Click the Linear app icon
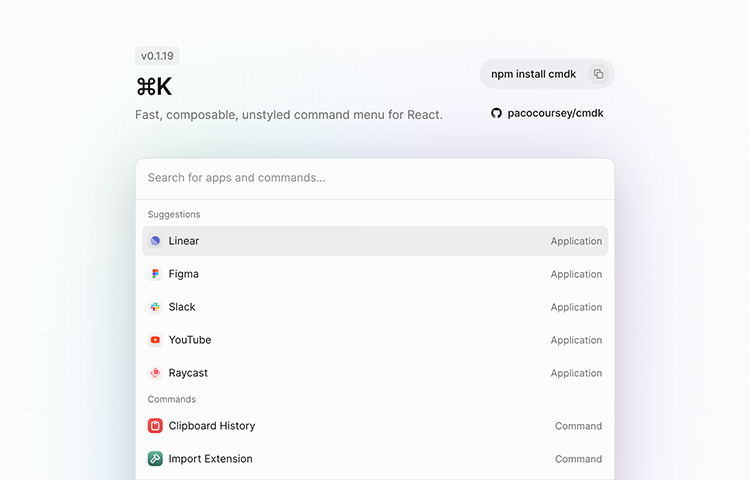Viewport: 750px width, 480px height. pos(155,241)
